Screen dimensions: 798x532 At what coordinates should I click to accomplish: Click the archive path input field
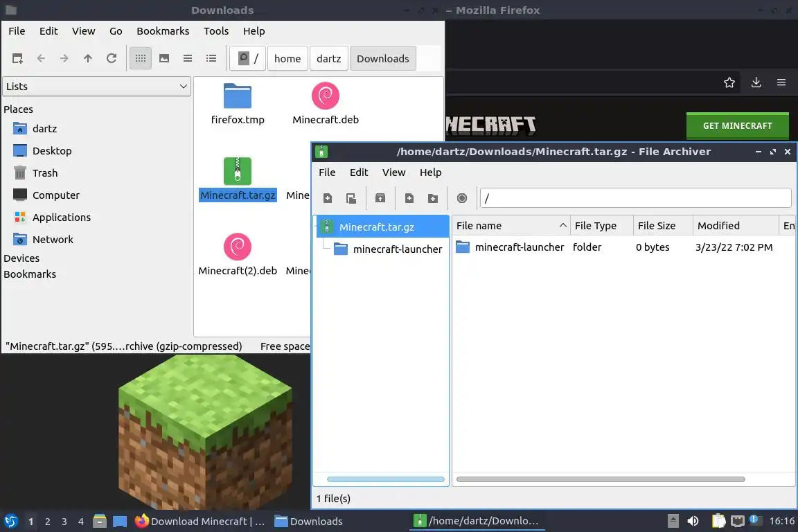coord(636,198)
